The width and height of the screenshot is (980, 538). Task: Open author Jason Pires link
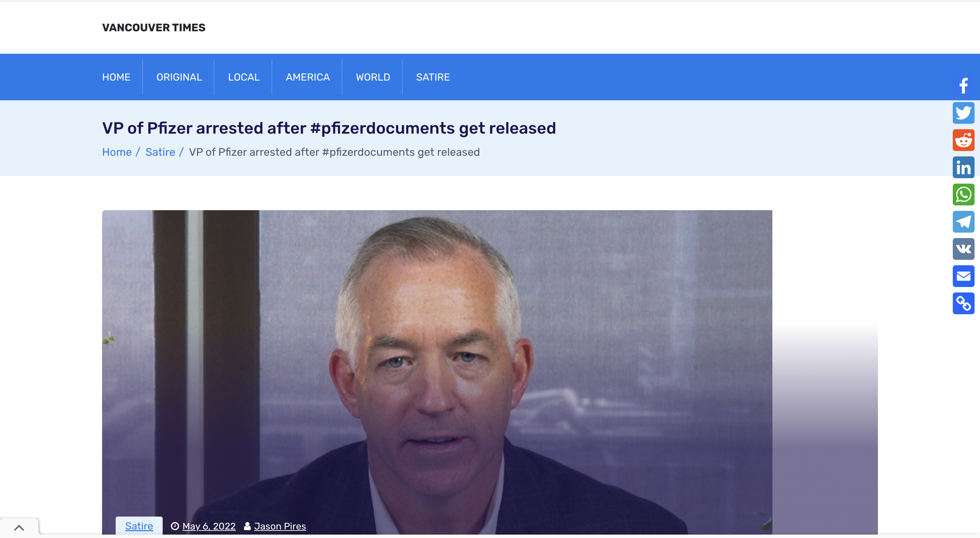(280, 526)
